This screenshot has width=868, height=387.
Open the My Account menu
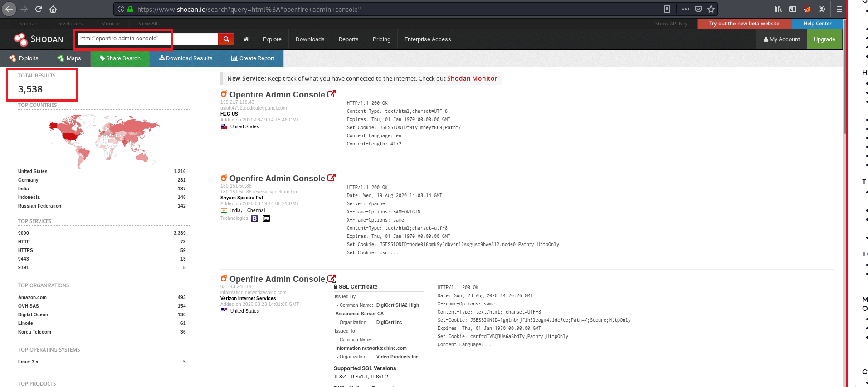[782, 39]
